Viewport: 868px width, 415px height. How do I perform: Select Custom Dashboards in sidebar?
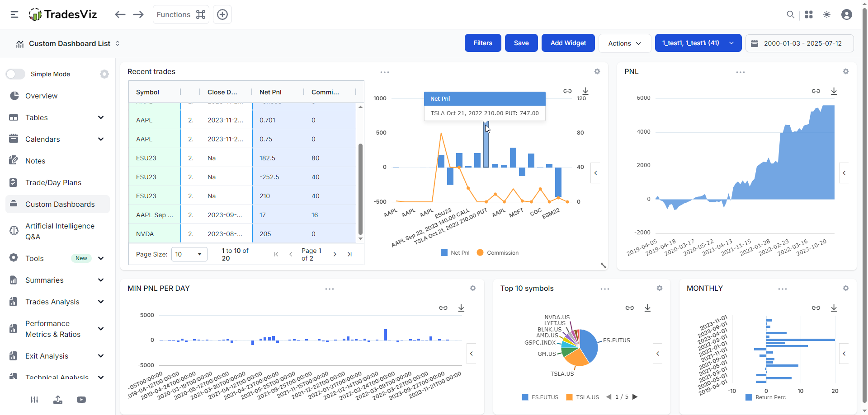point(57,204)
